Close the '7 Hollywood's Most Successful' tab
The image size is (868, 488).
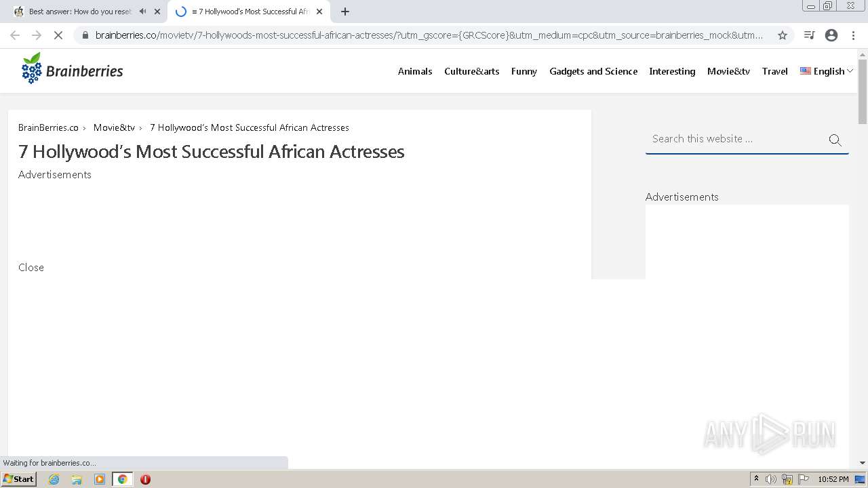[x=319, y=12]
